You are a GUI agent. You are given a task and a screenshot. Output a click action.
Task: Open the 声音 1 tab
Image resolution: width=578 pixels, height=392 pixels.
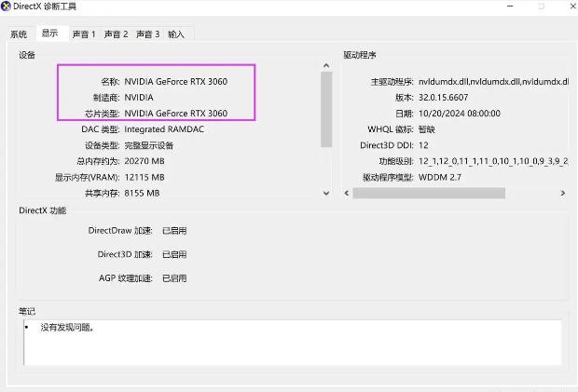click(84, 34)
